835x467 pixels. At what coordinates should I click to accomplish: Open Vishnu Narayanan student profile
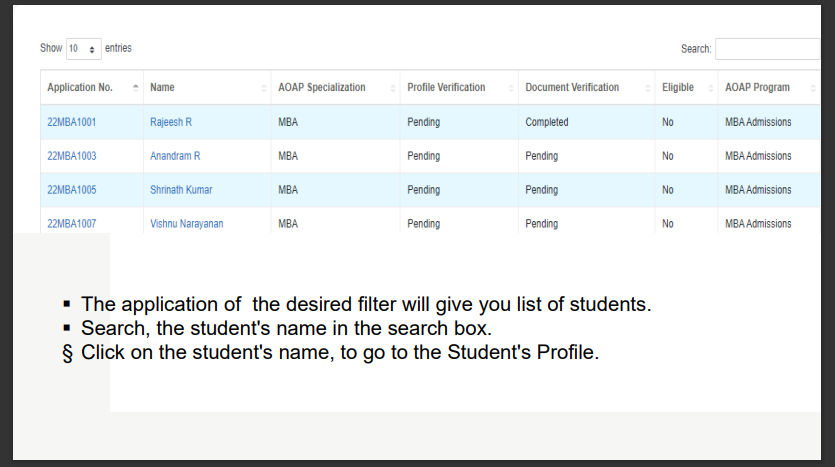187,224
